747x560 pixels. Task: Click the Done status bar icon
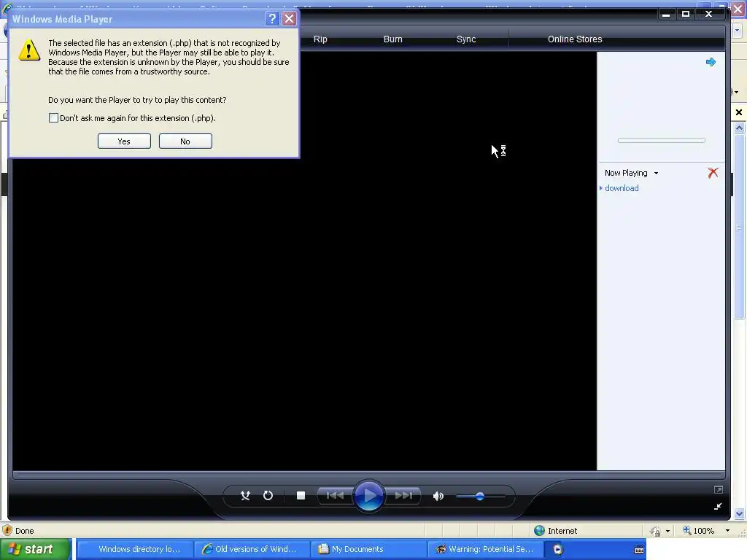pos(7,531)
